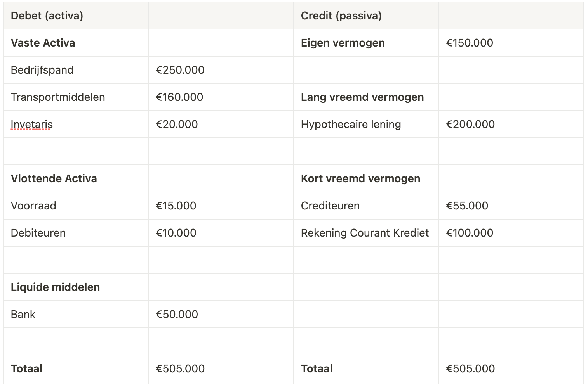Select the 'Liquide middelen' heading cell
This screenshot has width=588, height=384.
55,287
